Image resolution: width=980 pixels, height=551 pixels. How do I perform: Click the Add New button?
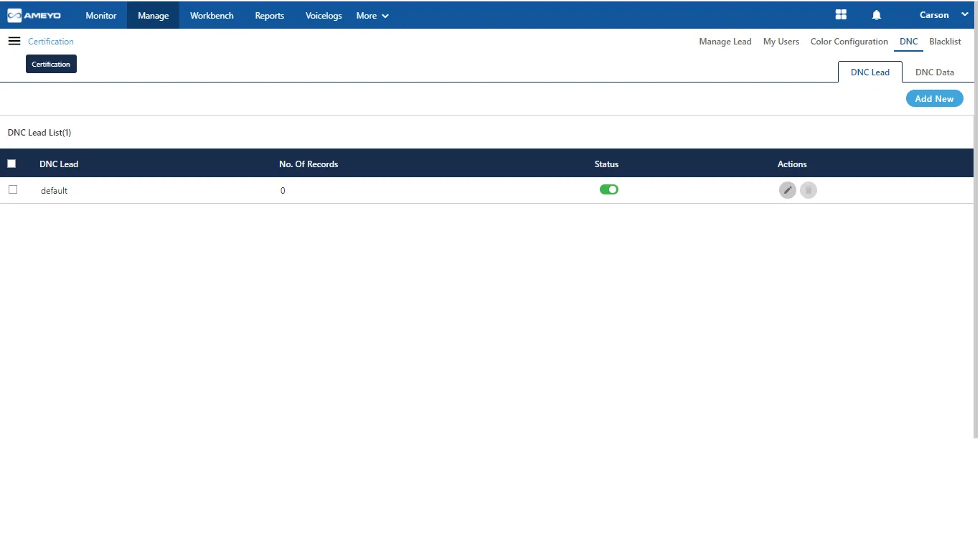point(934,99)
